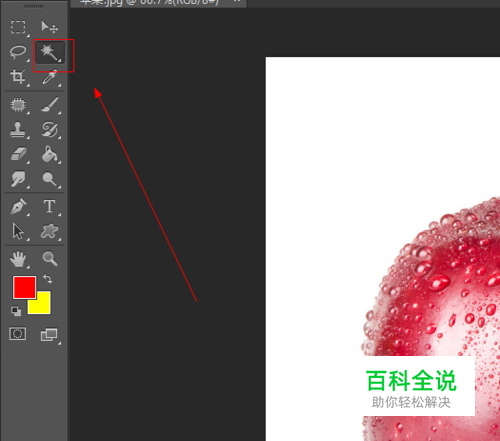Select the Crop tool
500x441 pixels.
click(18, 77)
